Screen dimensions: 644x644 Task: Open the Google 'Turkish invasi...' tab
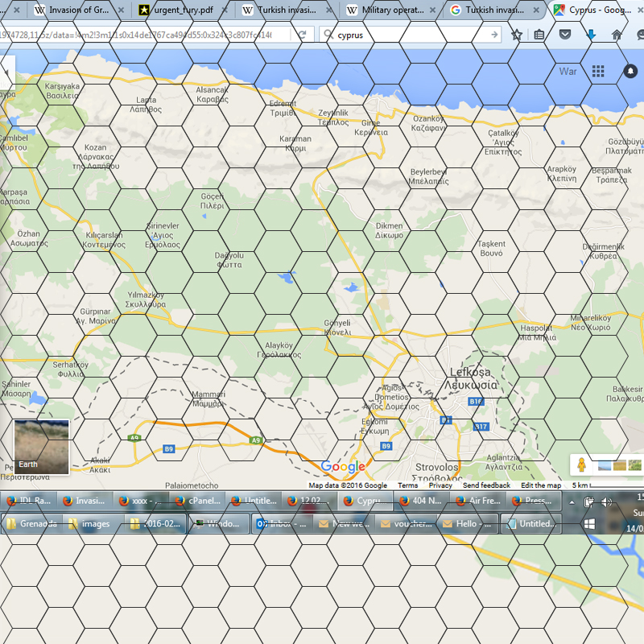493,10
